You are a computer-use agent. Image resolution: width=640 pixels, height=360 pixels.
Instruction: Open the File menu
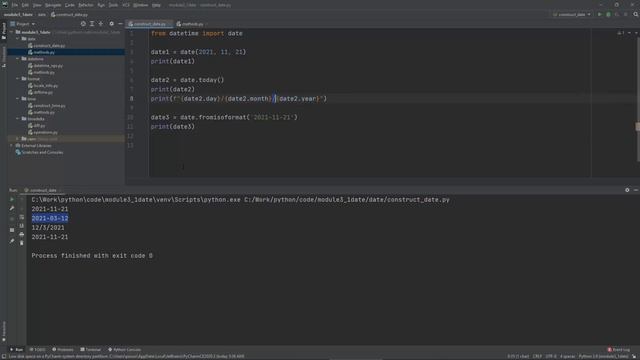15,5
